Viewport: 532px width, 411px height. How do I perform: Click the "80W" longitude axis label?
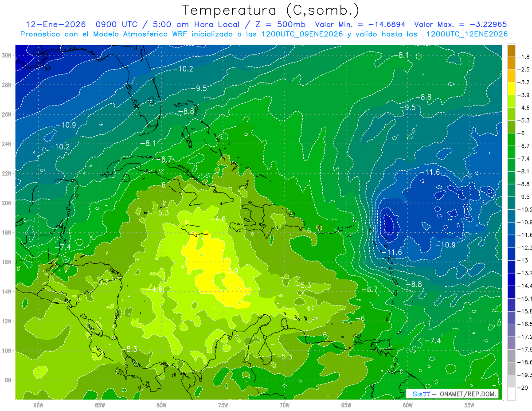161,405
